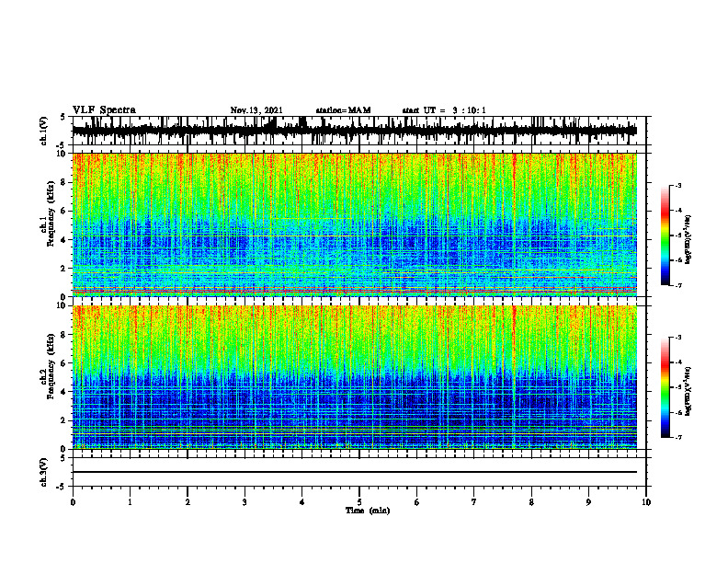The image size is (728, 563).
Task: Click the "Time (min)" axis label
Action: point(368,511)
